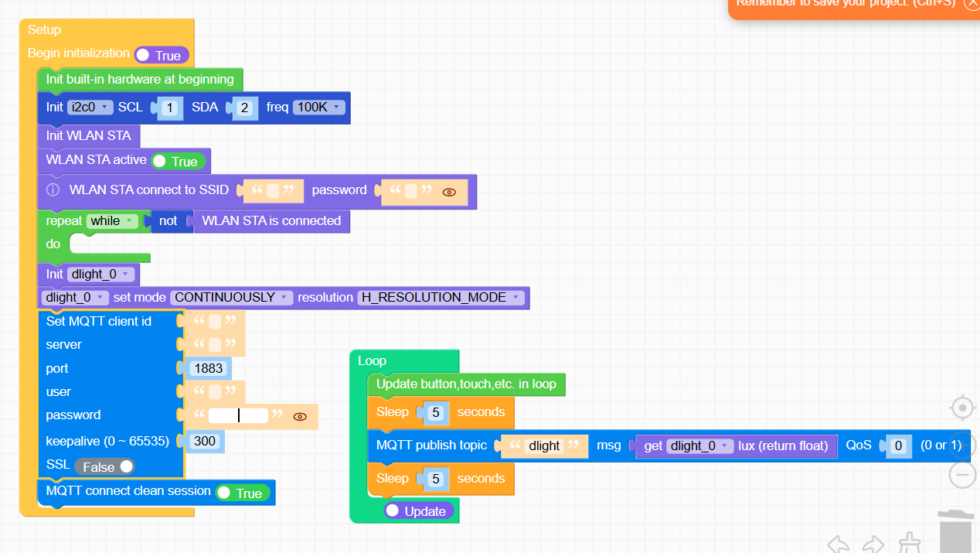This screenshot has width=980, height=553.
Task: Dismiss the save project reminder
Action: (972, 5)
